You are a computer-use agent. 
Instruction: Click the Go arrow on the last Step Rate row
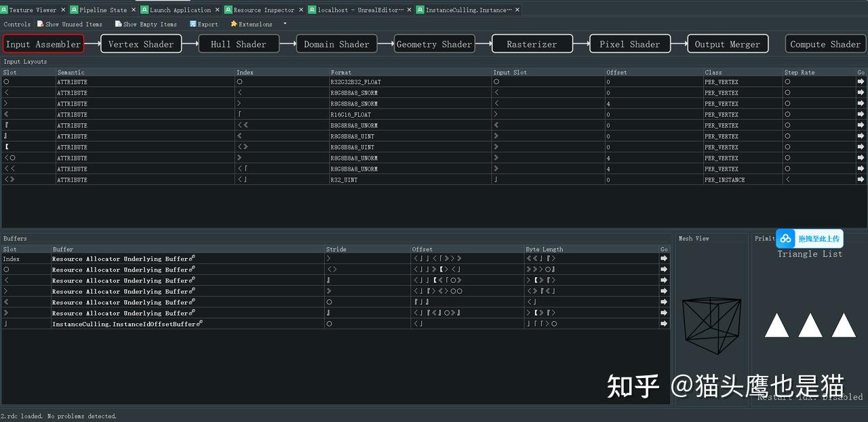[860, 180]
